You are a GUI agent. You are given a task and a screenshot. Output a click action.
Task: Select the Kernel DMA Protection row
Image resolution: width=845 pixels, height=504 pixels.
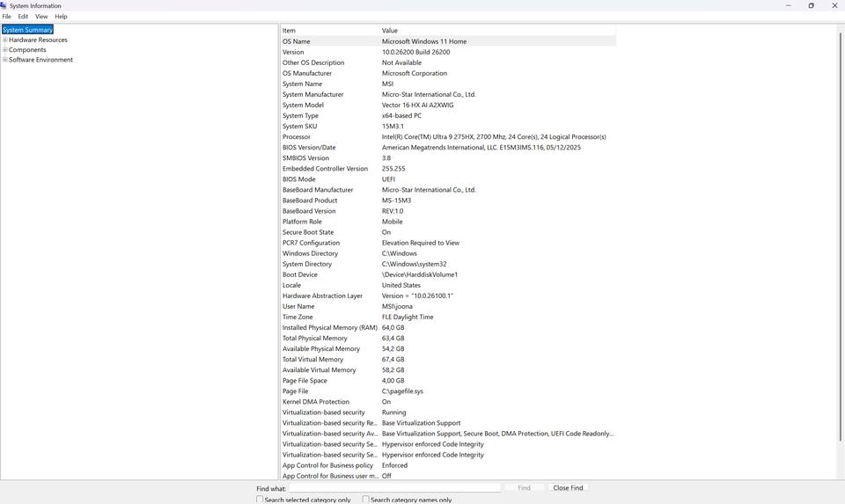448,402
